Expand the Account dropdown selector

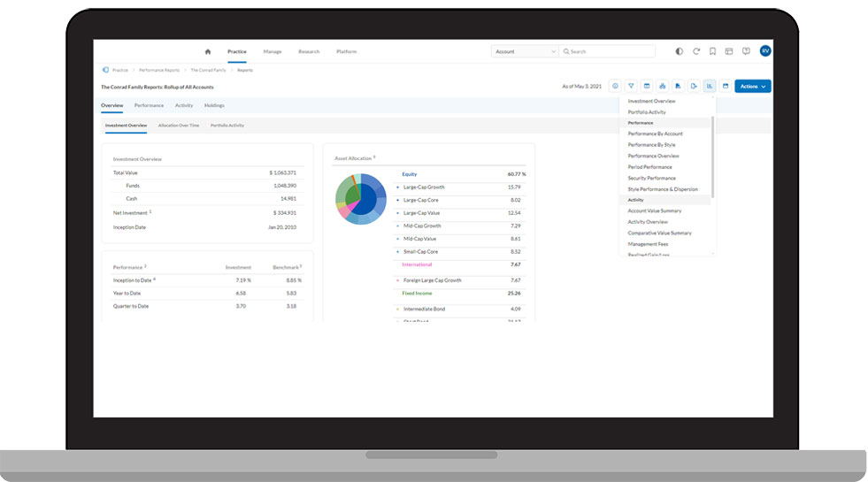click(x=525, y=51)
